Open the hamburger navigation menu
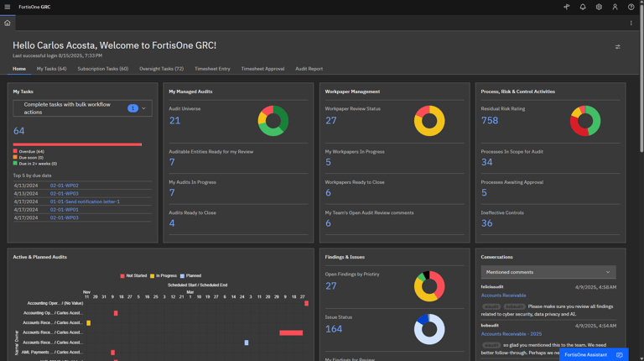Viewport: 644px width, 361px height. 8,7
